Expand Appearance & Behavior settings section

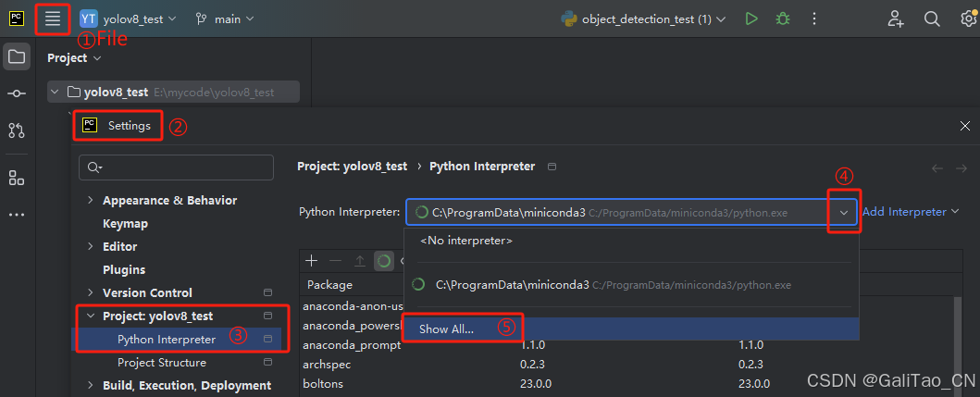[91, 201]
